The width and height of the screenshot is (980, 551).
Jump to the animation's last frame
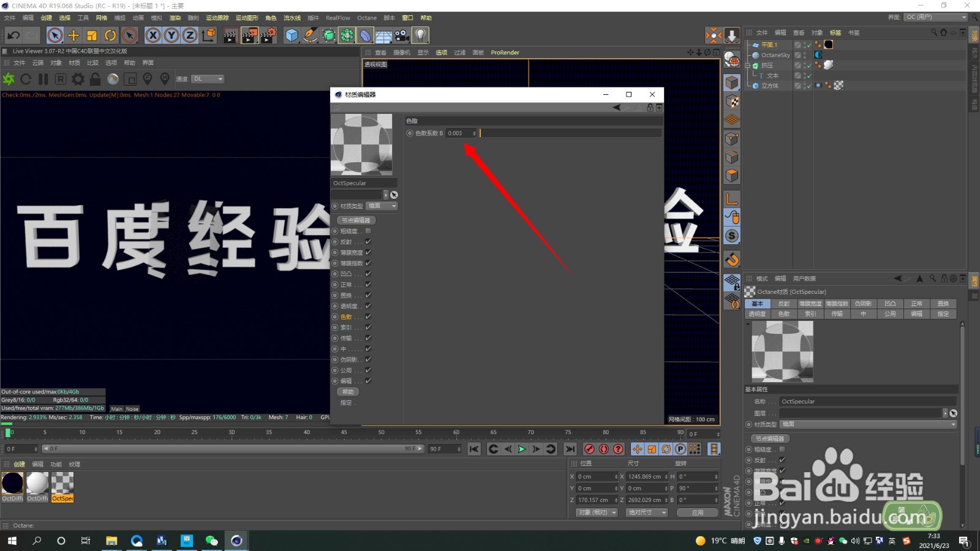coord(570,449)
